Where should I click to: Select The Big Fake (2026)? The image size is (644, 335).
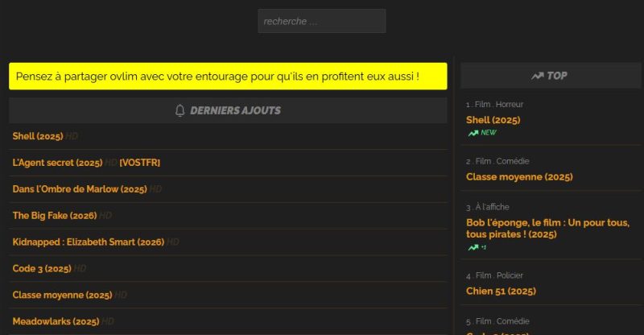[x=55, y=216]
